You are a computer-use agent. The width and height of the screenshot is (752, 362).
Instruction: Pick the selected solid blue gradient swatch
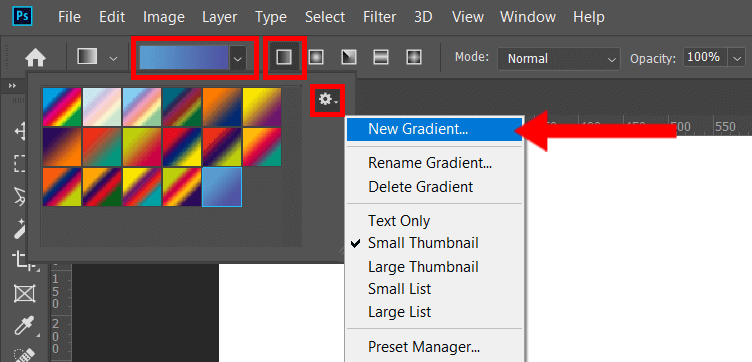tap(222, 187)
